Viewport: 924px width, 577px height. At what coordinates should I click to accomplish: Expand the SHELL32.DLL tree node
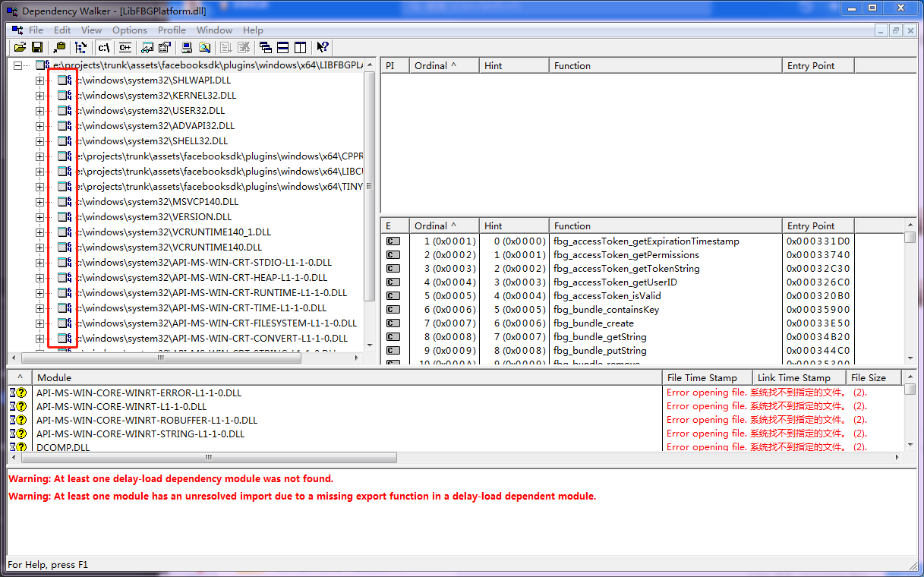coord(39,141)
